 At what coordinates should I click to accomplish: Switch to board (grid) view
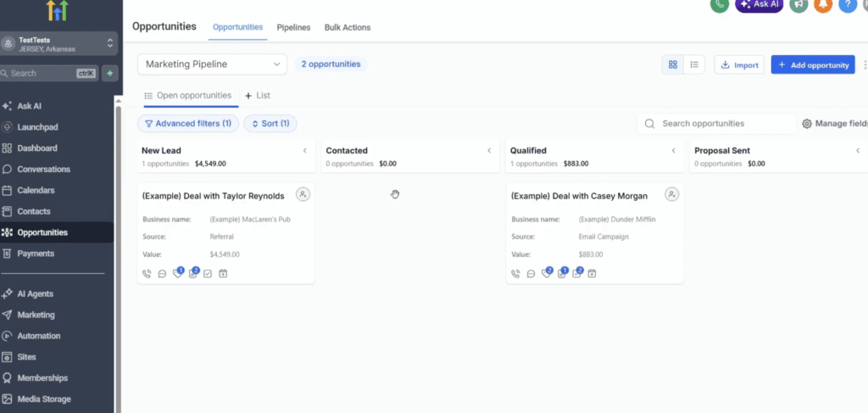point(672,64)
